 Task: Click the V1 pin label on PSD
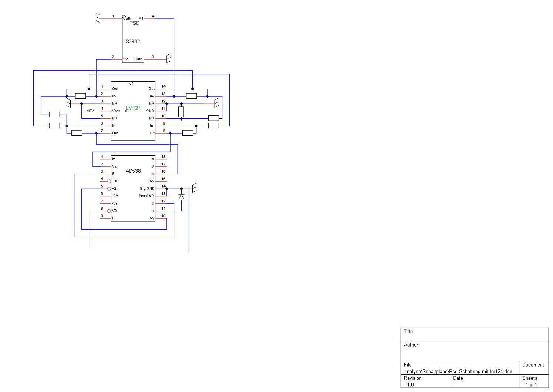[x=141, y=18]
